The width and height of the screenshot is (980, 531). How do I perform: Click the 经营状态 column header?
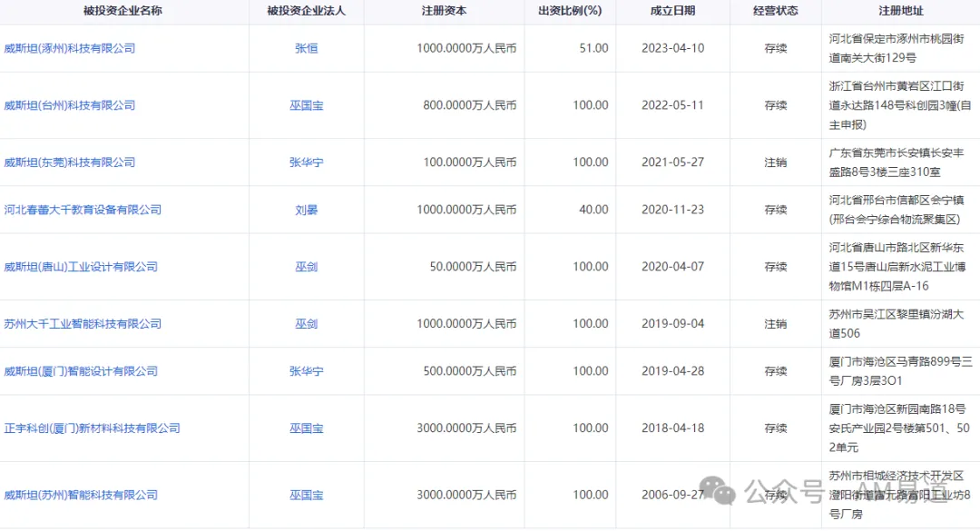[x=776, y=11]
